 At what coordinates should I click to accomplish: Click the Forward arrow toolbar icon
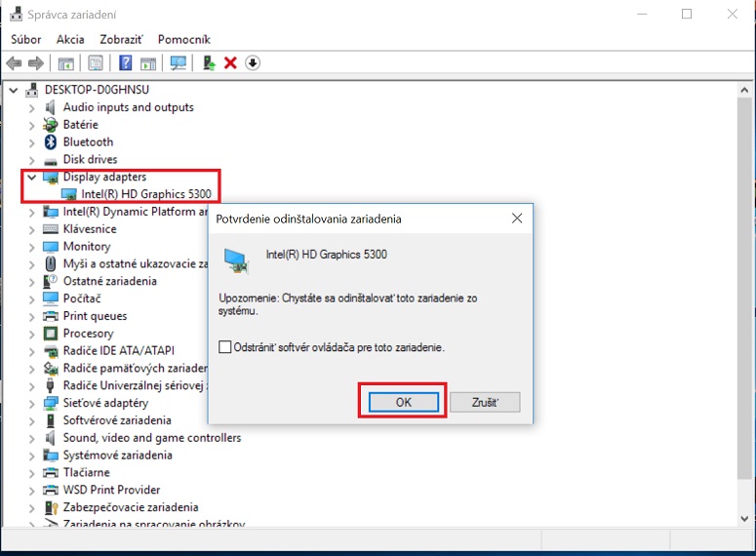click(36, 63)
